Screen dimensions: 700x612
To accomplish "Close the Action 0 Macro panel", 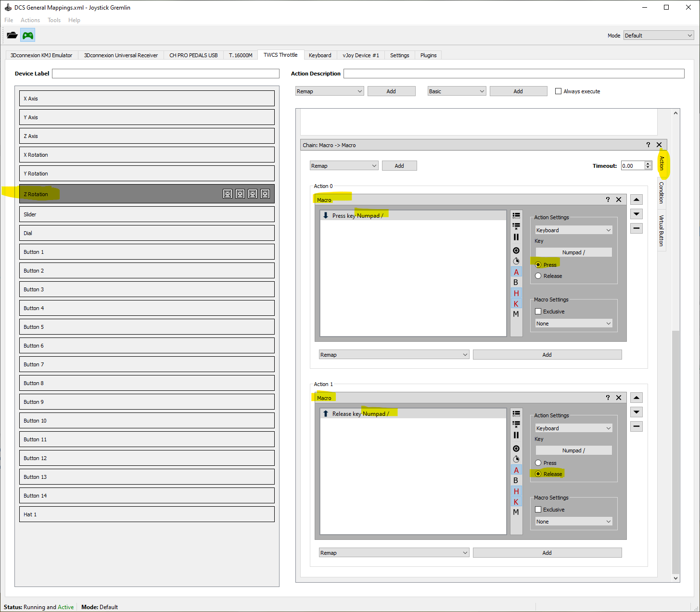I will (619, 200).
